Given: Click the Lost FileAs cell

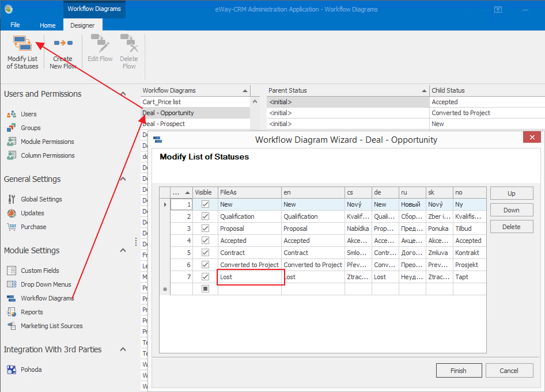Looking at the screenshot, I should pos(250,277).
